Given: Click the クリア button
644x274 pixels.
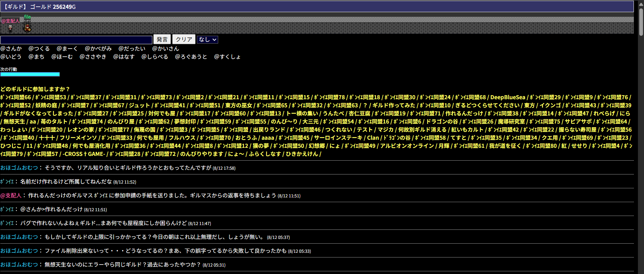Looking at the screenshot, I should [x=184, y=39].
